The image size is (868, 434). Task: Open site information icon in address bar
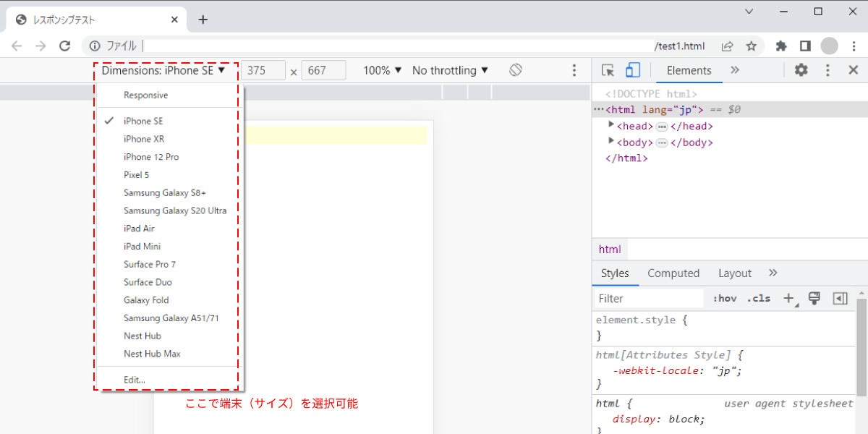[x=95, y=46]
